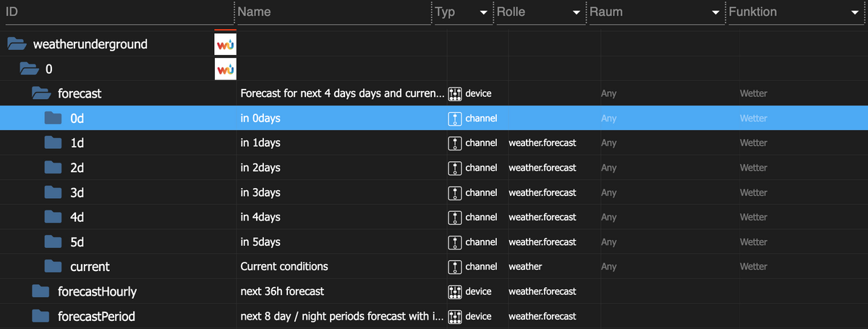Open the Funktion filter dropdown
Image resolution: width=868 pixels, height=329 pixels.
[854, 12]
